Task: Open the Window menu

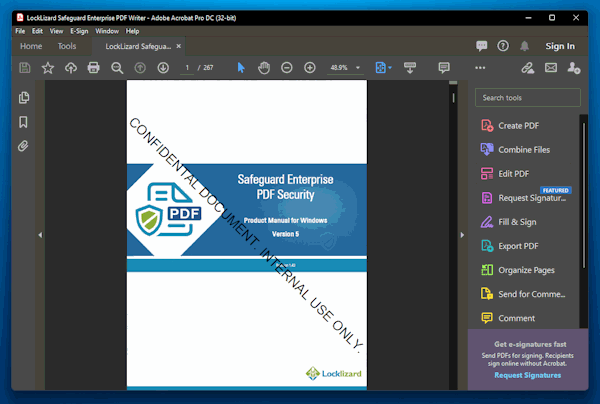Action: click(x=107, y=31)
